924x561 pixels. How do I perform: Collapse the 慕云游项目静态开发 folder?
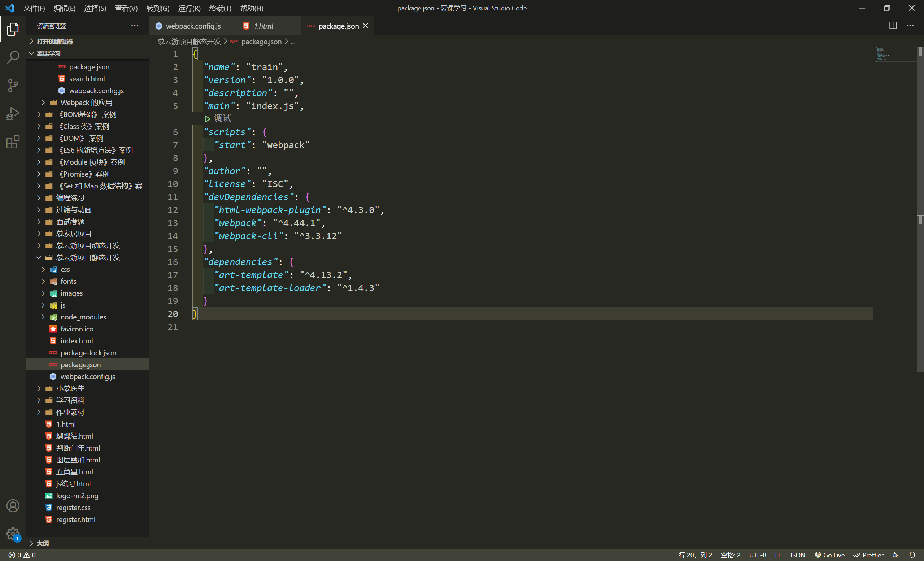point(88,257)
